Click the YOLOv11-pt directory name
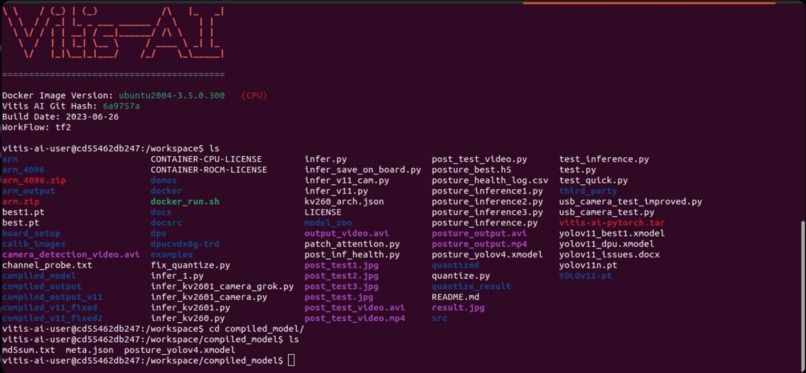 pyautogui.click(x=585, y=276)
